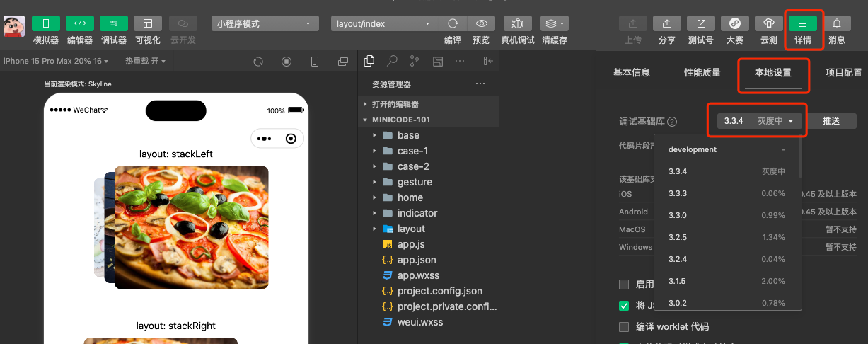The width and height of the screenshot is (868, 344).
Task: Open the 详情 details panel icon
Action: (803, 23)
